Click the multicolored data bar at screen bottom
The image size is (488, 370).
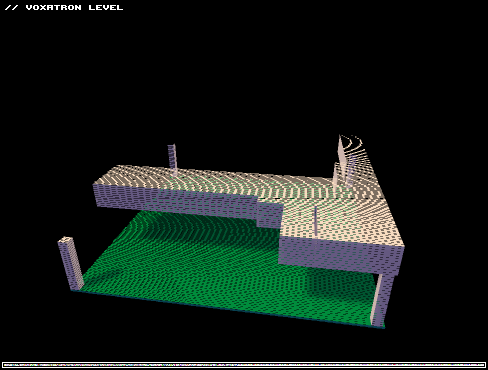click(x=244, y=365)
